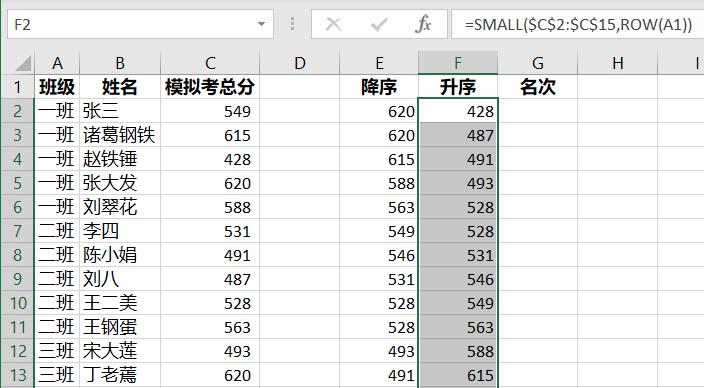Select column B header
704x388 pixels.
120,63
